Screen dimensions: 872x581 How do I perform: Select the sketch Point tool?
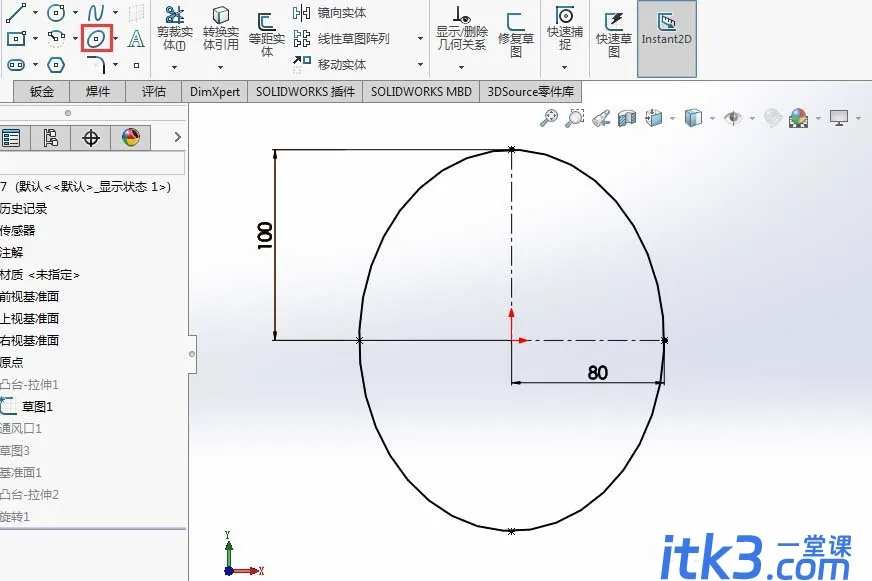[136, 65]
